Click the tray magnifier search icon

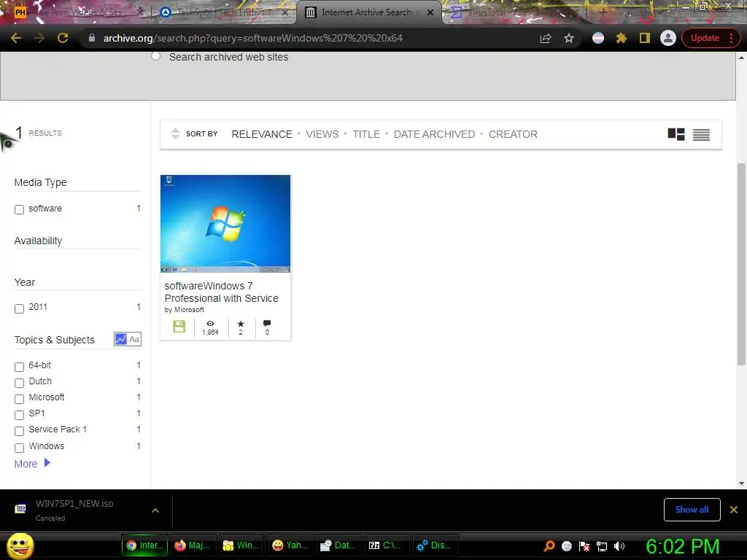[x=549, y=546]
